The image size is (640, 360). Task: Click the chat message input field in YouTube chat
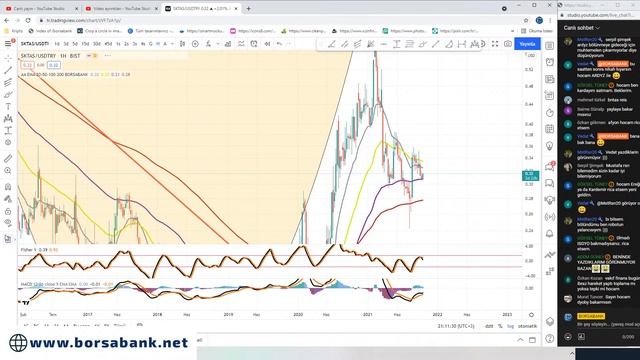click(x=607, y=324)
